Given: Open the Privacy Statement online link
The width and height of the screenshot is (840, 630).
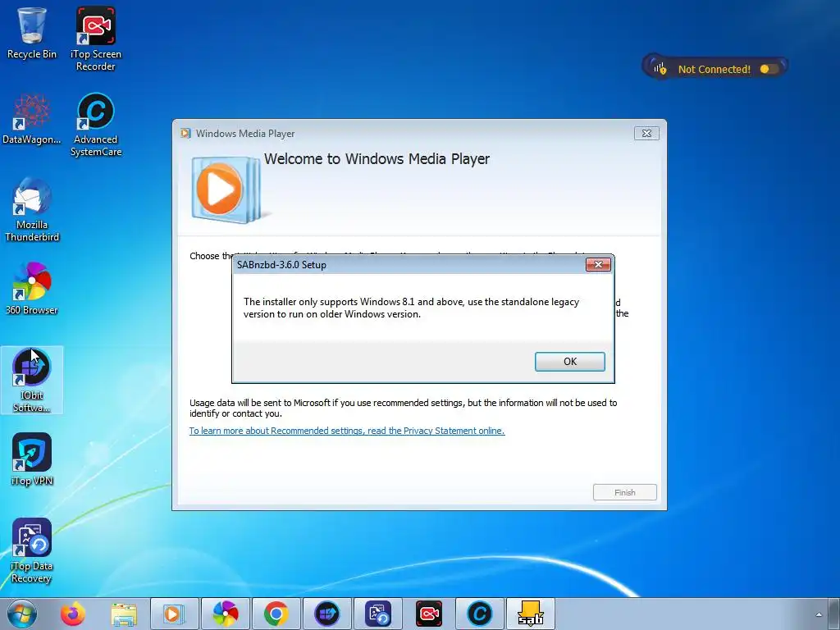Looking at the screenshot, I should point(347,431).
